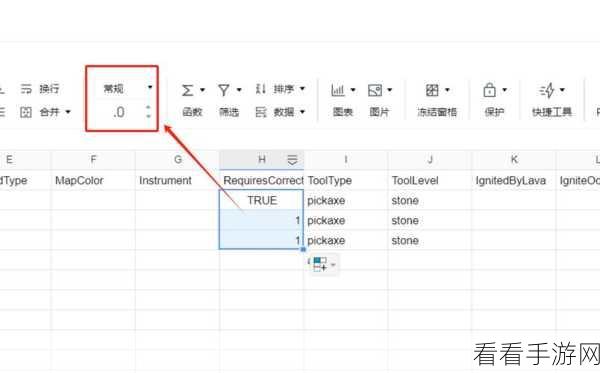Screen dimensions: 600x373
Task: Select the second pickaxe cell
Action: [x=346, y=220]
